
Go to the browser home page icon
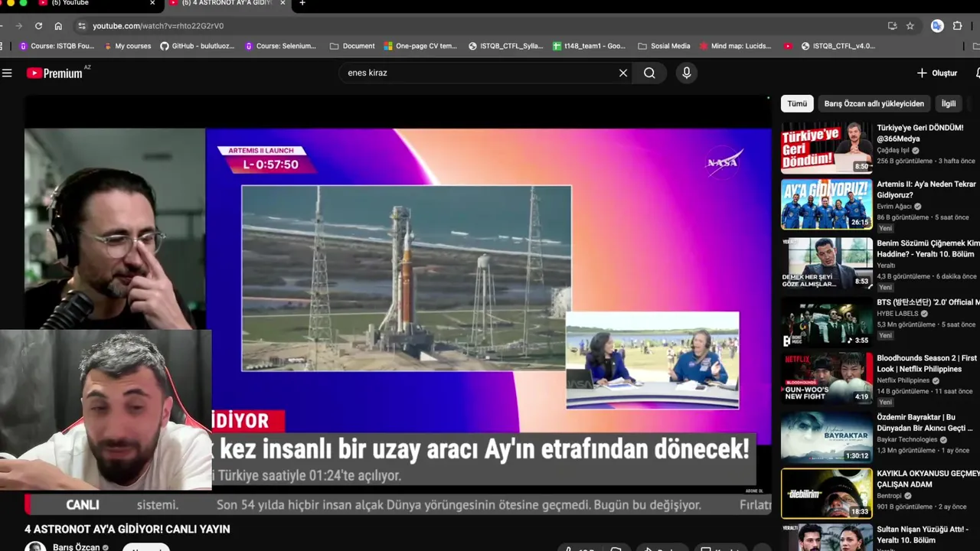pos(58,26)
